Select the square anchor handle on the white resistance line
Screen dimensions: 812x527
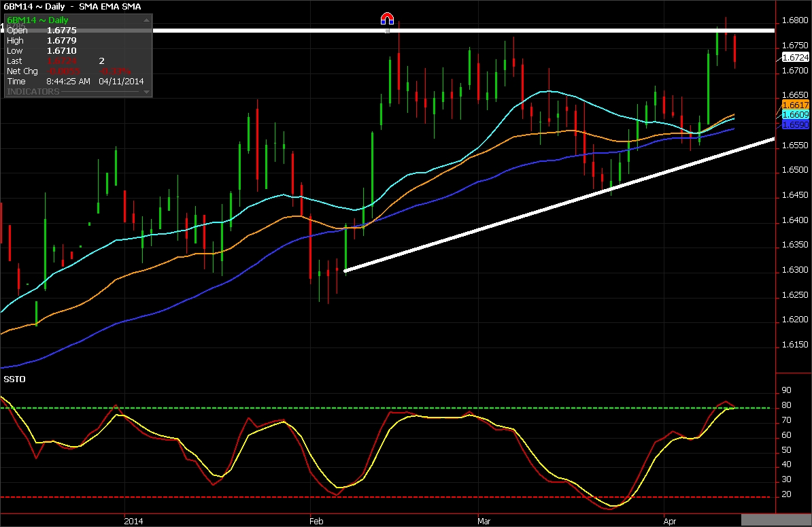[x=388, y=31]
